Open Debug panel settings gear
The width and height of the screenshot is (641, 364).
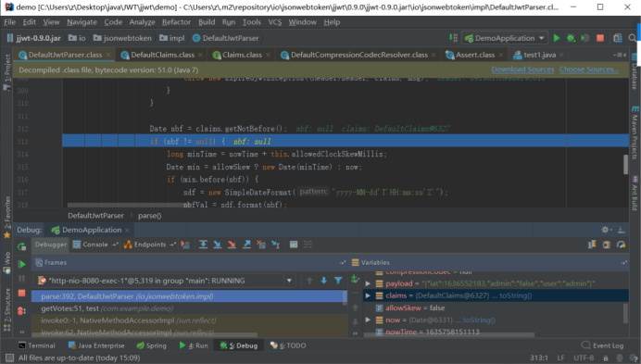coord(606,230)
